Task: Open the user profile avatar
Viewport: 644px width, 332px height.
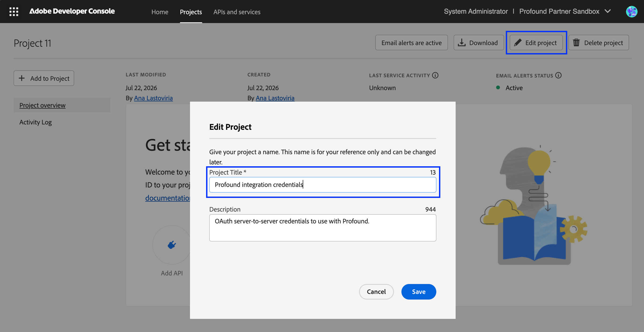Action: pyautogui.click(x=631, y=12)
